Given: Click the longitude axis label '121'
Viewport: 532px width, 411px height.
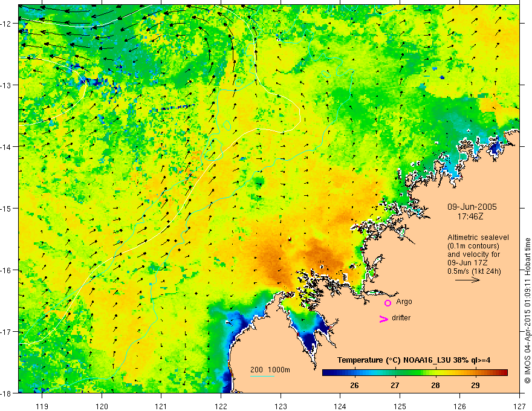Looking at the screenshot, I should [161, 406].
